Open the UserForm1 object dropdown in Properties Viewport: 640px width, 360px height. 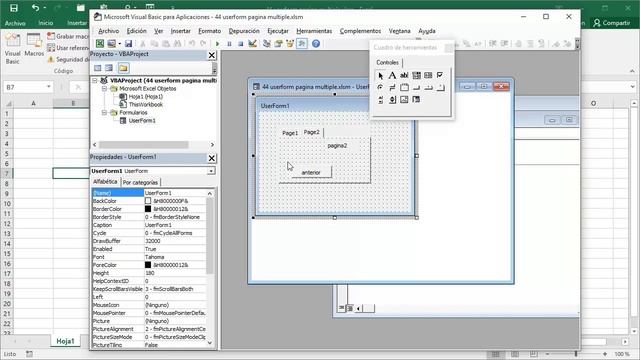(x=211, y=171)
